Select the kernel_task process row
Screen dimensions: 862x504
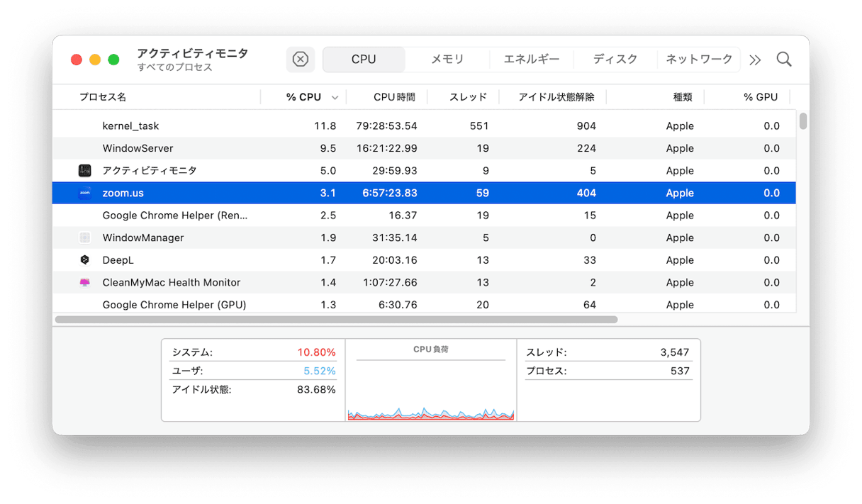click(424, 126)
